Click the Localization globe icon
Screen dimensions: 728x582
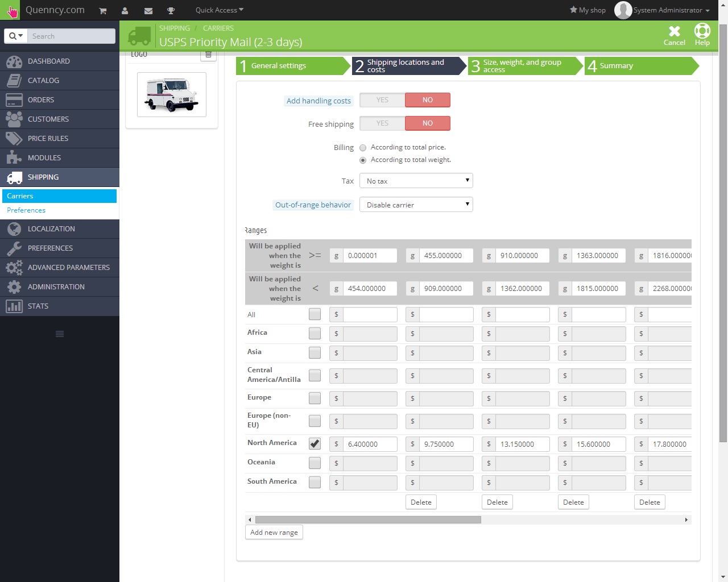pyautogui.click(x=14, y=229)
